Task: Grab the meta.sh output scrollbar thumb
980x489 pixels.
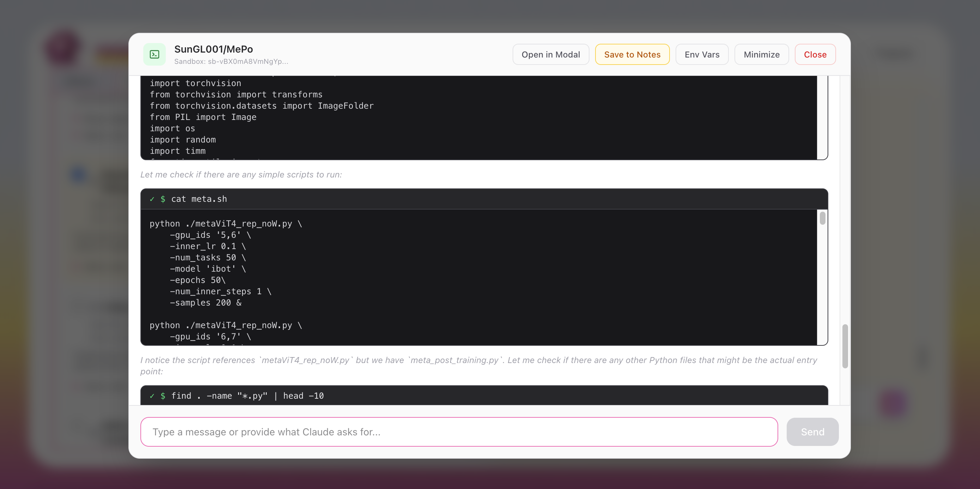Action: point(822,218)
